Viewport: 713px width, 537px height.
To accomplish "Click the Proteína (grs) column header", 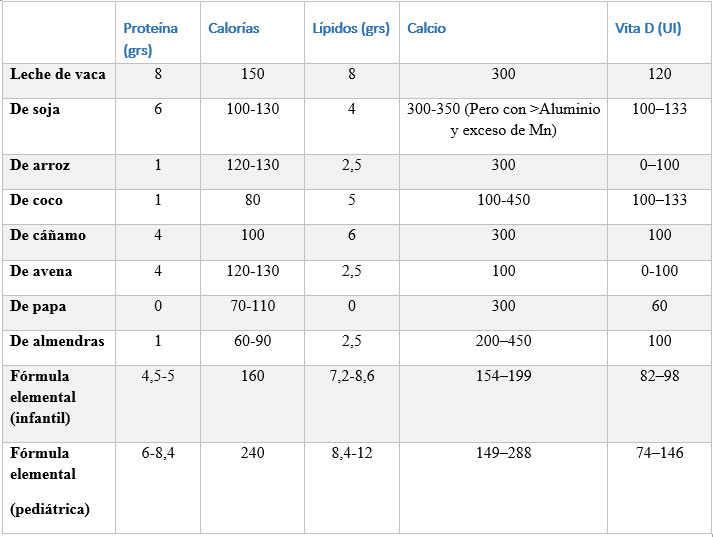I will pyautogui.click(x=150, y=39).
